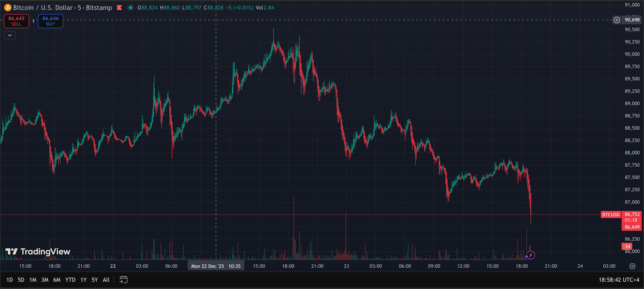Open the Go to date calendar icon

tap(123, 279)
